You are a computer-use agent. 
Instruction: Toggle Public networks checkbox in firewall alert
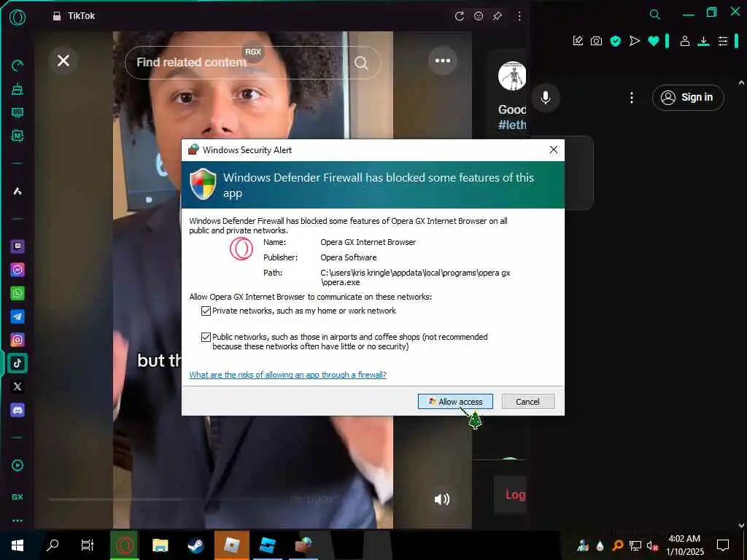[x=206, y=337]
